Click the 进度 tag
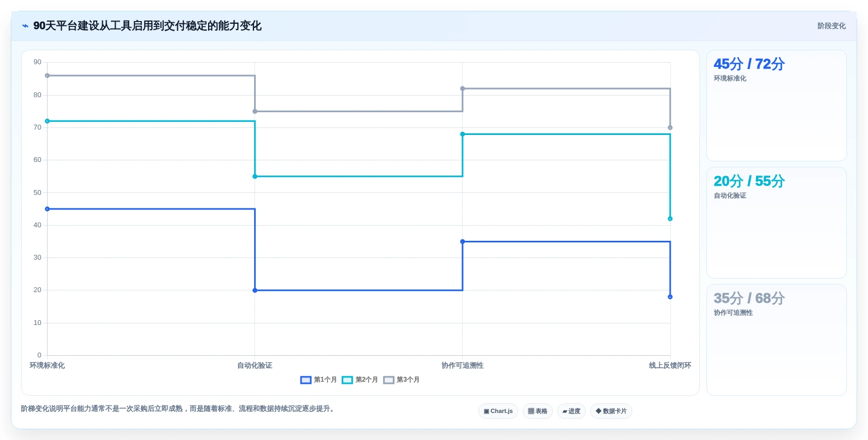The height and width of the screenshot is (440, 868). 571,411
